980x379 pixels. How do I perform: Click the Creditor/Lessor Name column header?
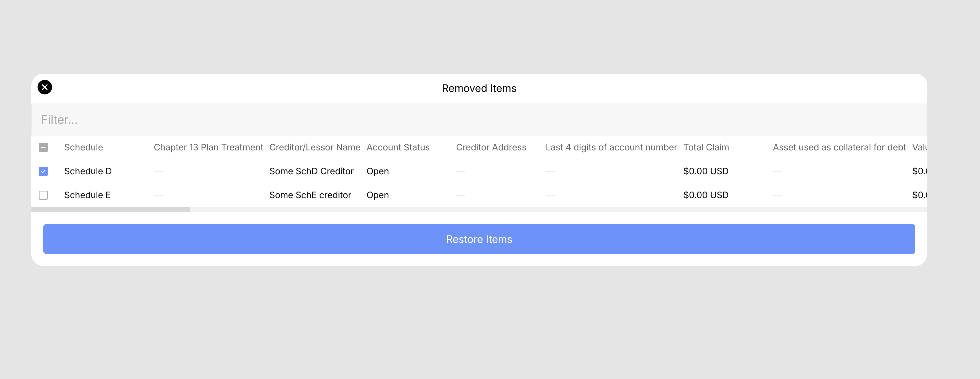coord(315,147)
